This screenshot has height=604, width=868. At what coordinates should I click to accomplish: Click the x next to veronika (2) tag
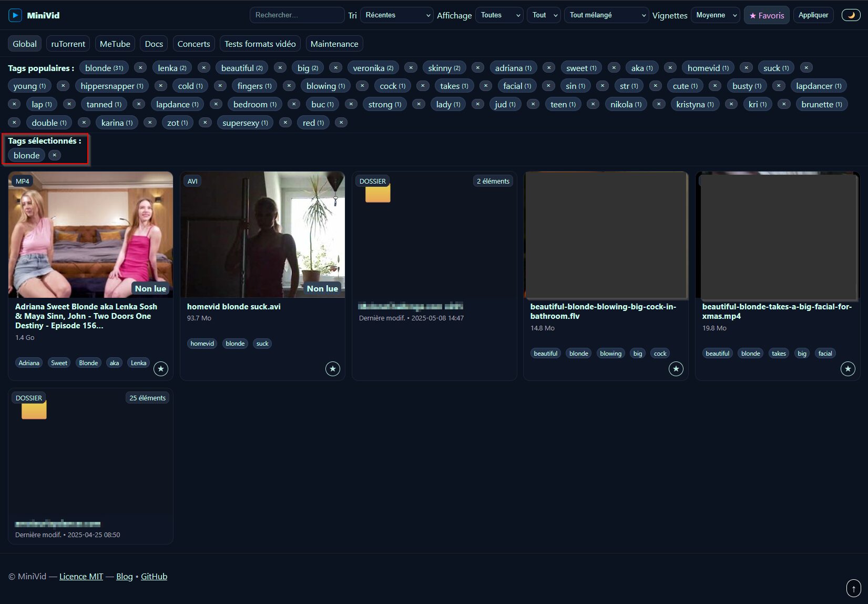coord(411,68)
